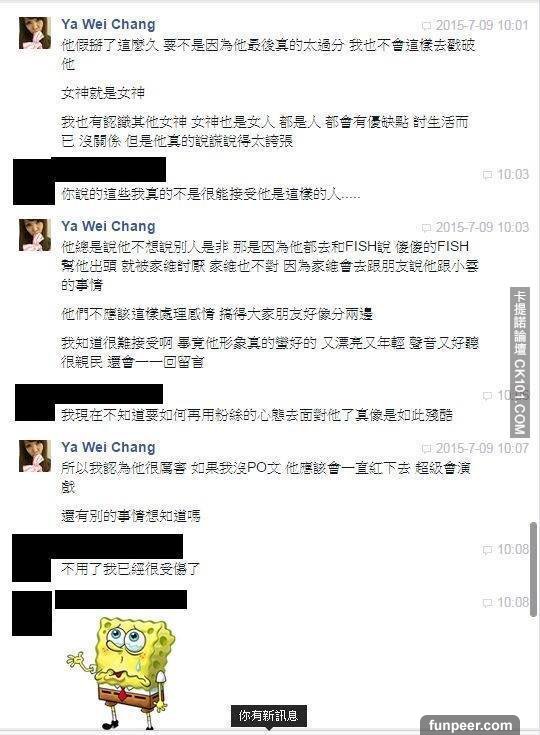Click comment icon beside first 10:08 message

click(488, 550)
